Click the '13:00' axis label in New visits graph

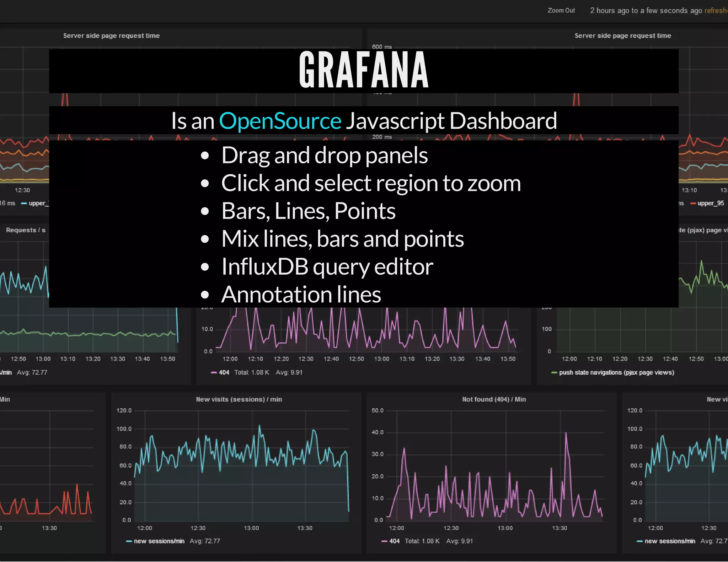coord(251,528)
